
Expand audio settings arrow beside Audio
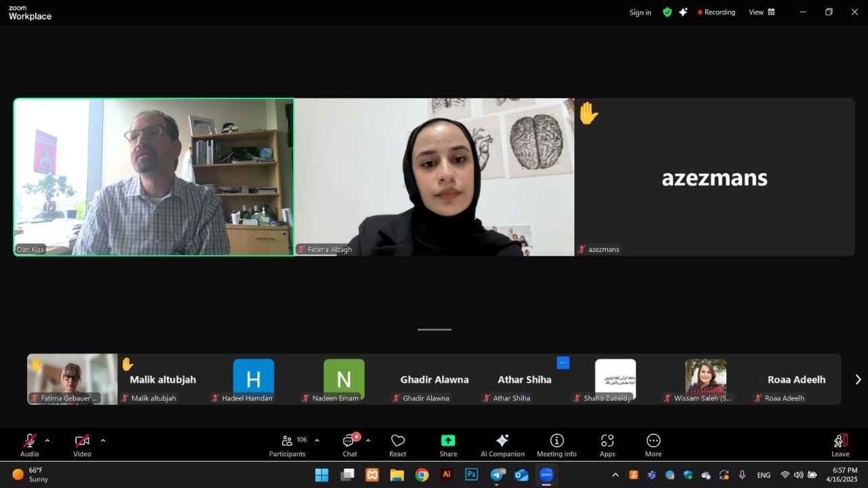[x=47, y=440]
